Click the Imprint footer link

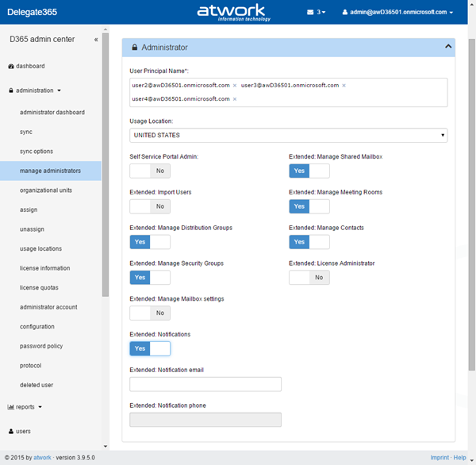439,458
